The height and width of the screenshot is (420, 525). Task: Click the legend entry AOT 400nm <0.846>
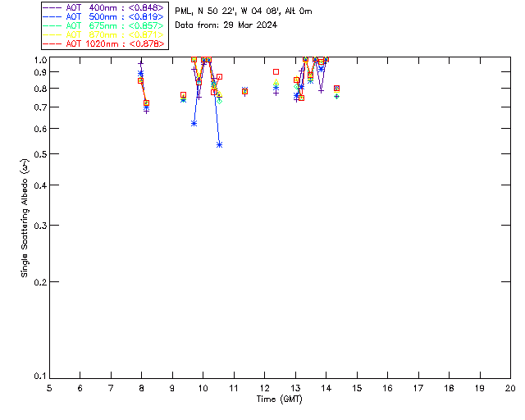coord(104,7)
